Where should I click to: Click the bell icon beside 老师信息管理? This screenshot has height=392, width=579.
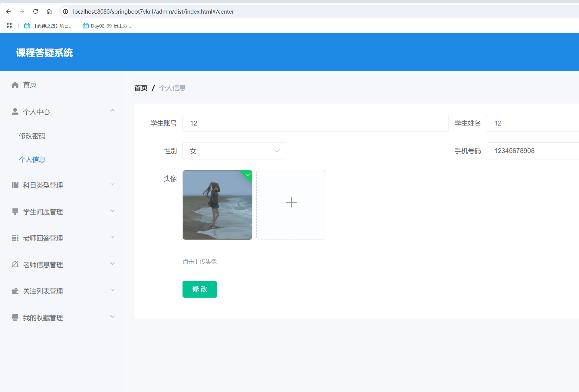click(x=15, y=264)
